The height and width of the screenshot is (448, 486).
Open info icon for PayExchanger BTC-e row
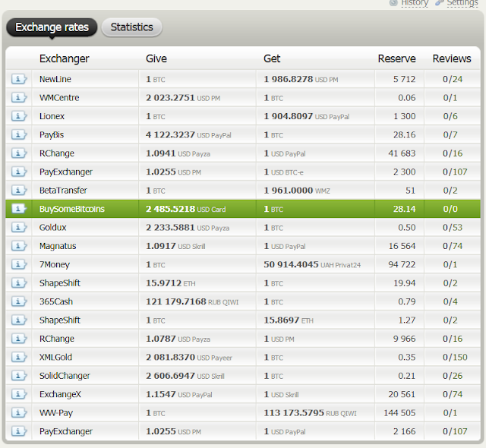[x=19, y=172]
